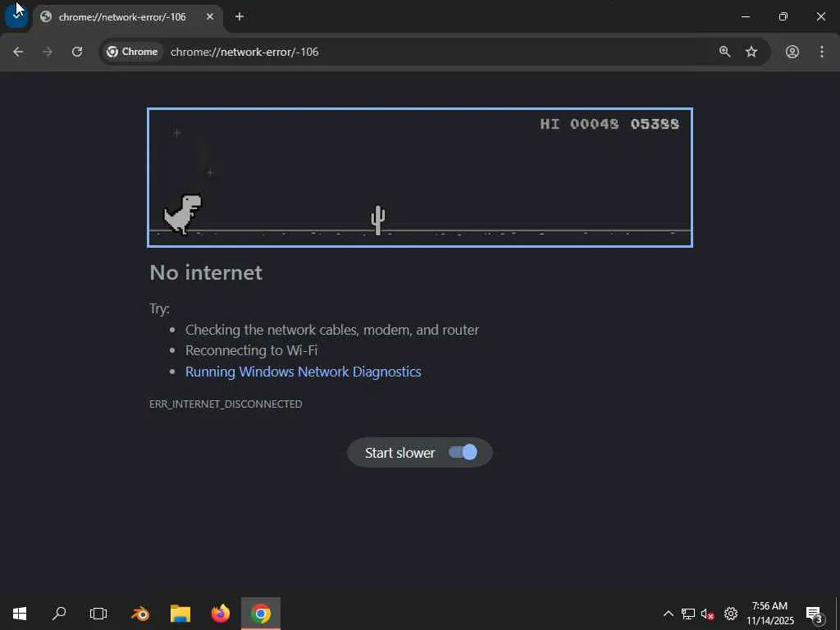The height and width of the screenshot is (630, 840).
Task: Open the Chrome three-dot menu
Action: (822, 52)
